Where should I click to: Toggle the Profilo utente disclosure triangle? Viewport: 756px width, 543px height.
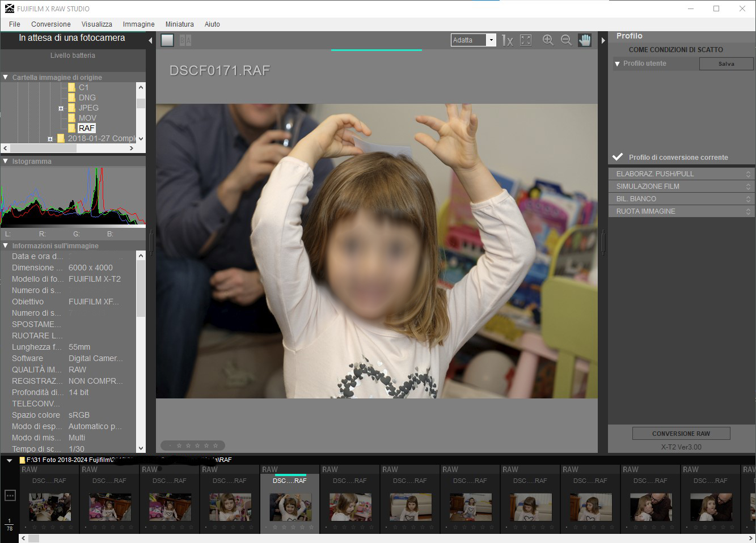click(618, 63)
